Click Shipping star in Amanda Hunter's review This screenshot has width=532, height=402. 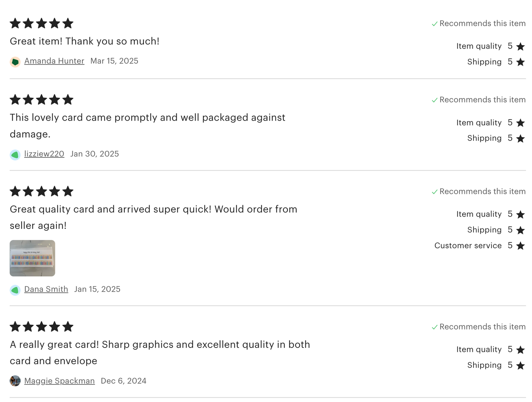tap(520, 62)
